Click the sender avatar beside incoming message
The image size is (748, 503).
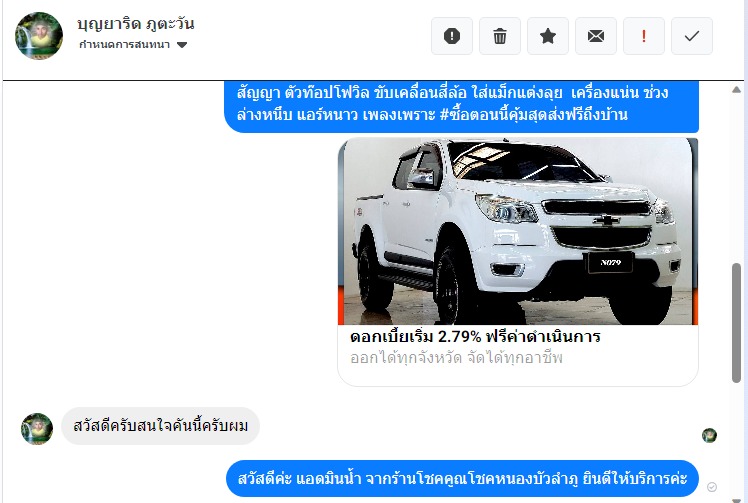pyautogui.click(x=37, y=429)
